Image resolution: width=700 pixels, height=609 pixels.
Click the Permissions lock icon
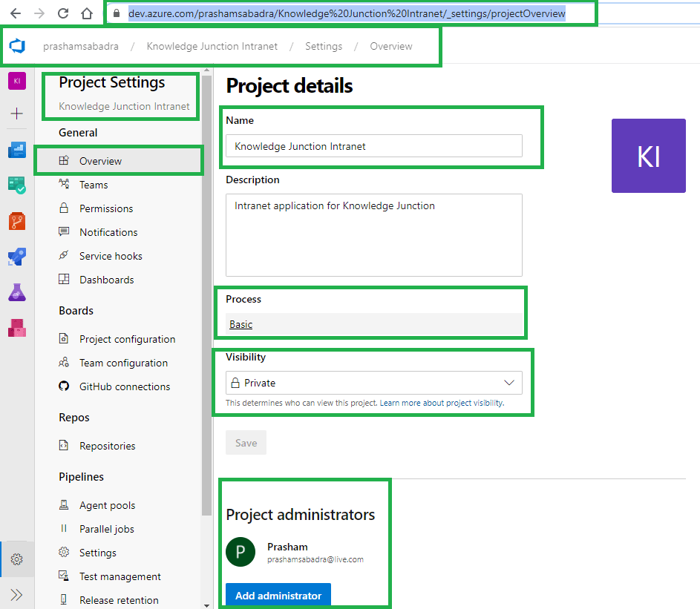pyautogui.click(x=64, y=208)
